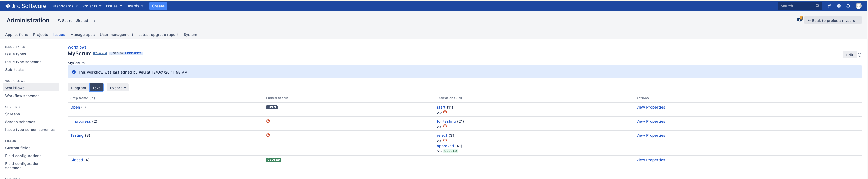Image resolution: width=868 pixels, height=179 pixels.
Task: Click the CLOSED status lozenge in Closed row
Action: pos(273,160)
